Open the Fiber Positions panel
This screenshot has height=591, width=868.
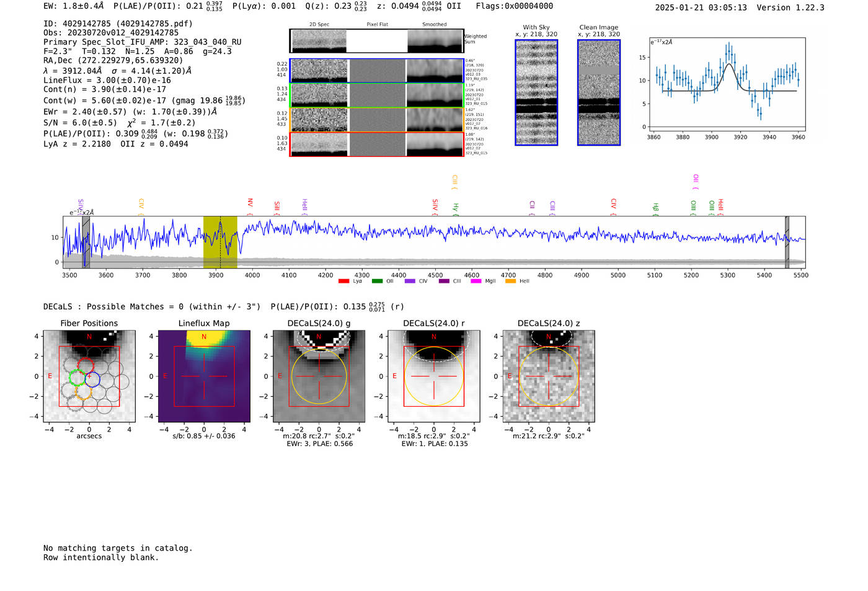coord(89,376)
